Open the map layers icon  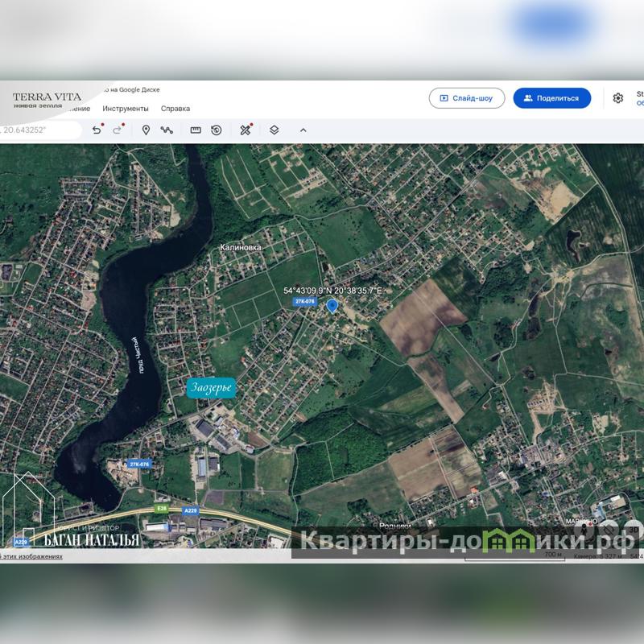pyautogui.click(x=275, y=130)
